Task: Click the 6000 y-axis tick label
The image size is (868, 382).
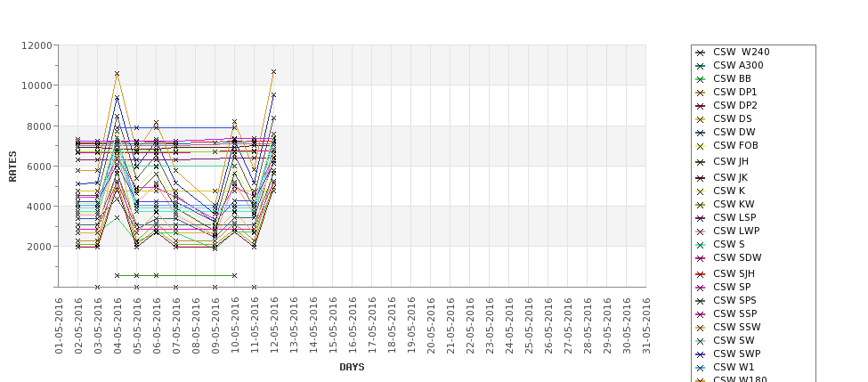Action: pos(40,167)
